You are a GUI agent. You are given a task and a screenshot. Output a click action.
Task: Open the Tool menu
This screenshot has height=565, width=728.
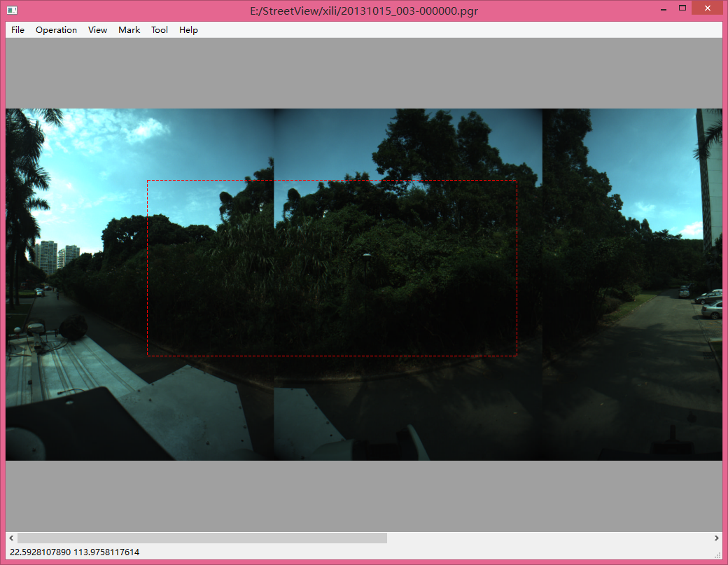point(160,29)
